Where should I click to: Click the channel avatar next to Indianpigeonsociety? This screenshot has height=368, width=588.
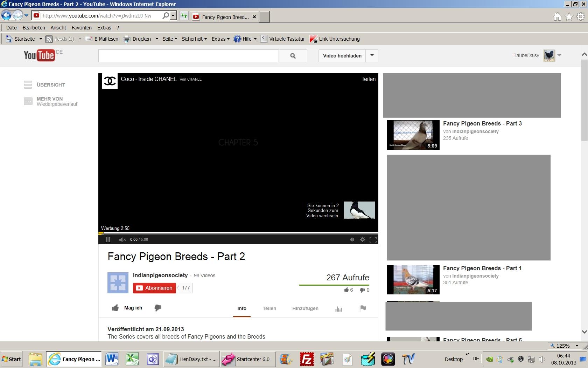click(118, 282)
